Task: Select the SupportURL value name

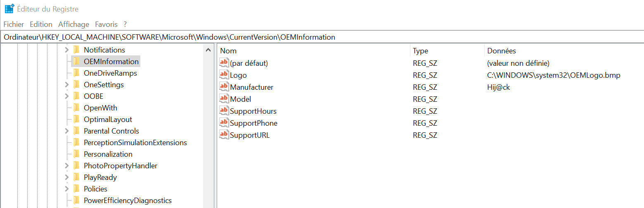Action: [x=250, y=135]
